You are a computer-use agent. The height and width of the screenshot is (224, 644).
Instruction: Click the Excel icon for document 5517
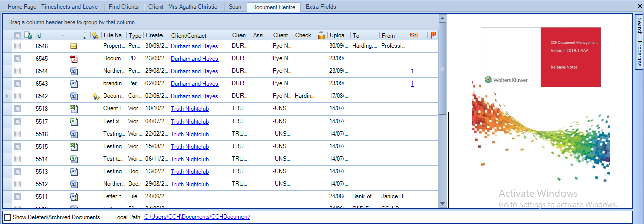click(x=73, y=121)
